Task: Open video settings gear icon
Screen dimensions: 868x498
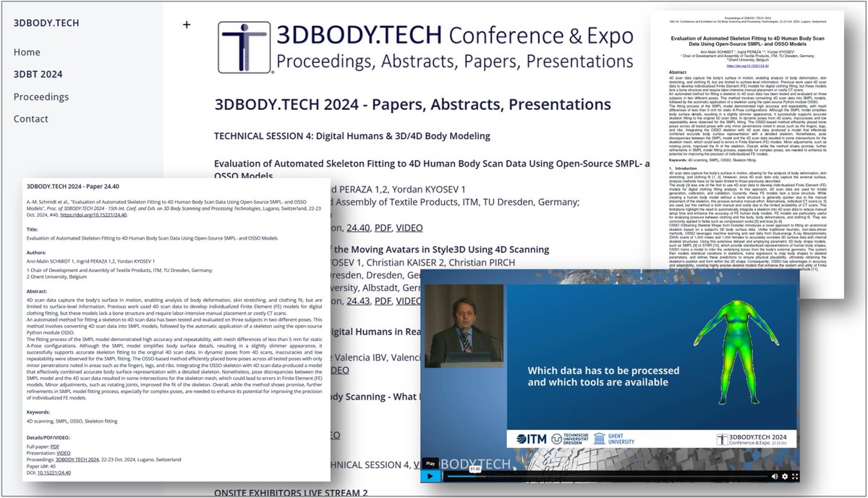Action: pyautogui.click(x=785, y=476)
